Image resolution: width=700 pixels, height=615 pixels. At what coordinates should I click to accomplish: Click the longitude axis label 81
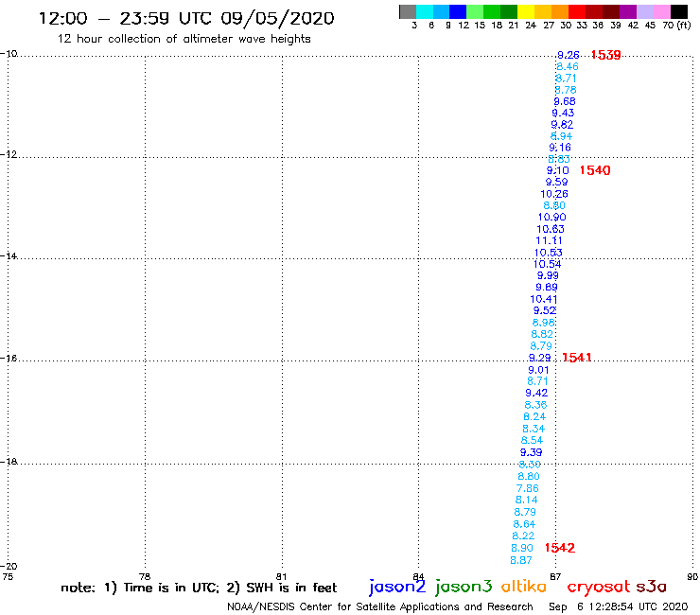[x=281, y=576]
